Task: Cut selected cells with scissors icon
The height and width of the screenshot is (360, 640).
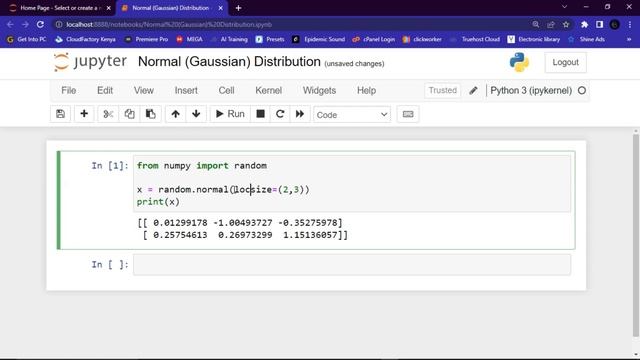Action: [x=108, y=114]
